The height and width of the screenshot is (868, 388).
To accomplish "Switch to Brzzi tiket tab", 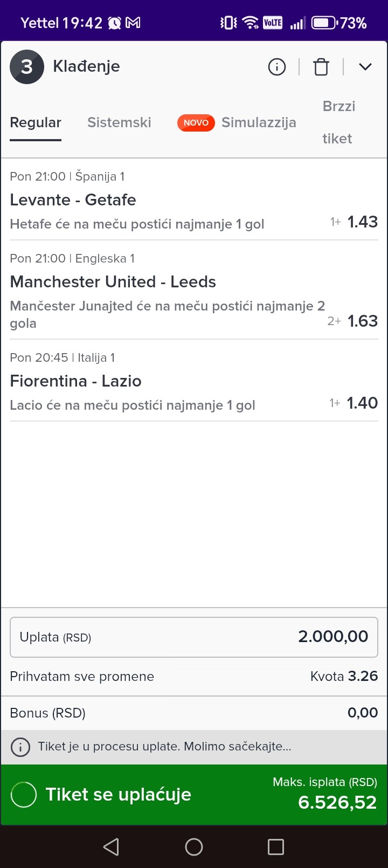I will (x=338, y=122).
